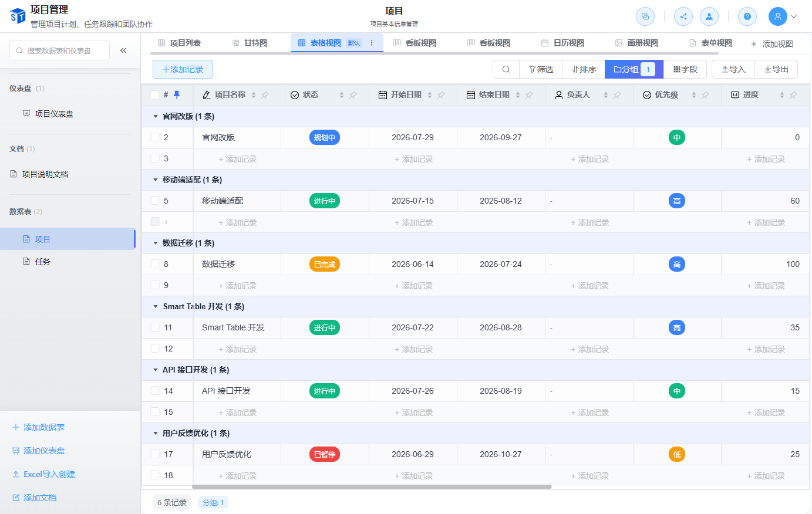
Task: Switch to the 日历视图 tab
Action: tap(562, 43)
